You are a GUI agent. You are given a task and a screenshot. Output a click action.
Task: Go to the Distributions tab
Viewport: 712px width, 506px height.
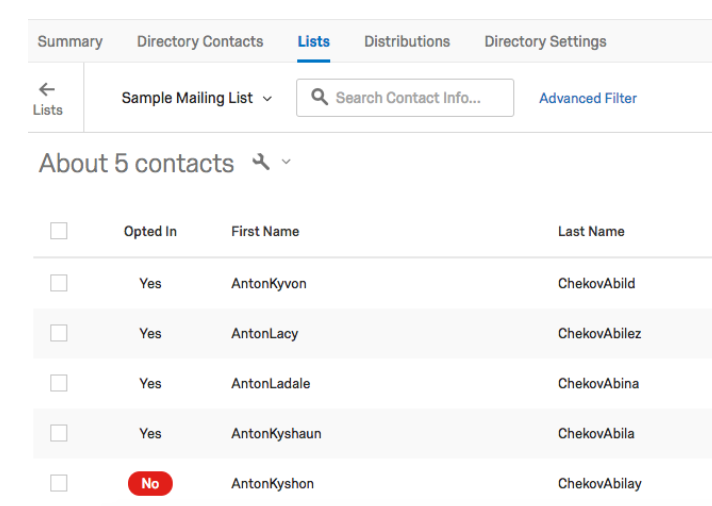pyautogui.click(x=407, y=42)
